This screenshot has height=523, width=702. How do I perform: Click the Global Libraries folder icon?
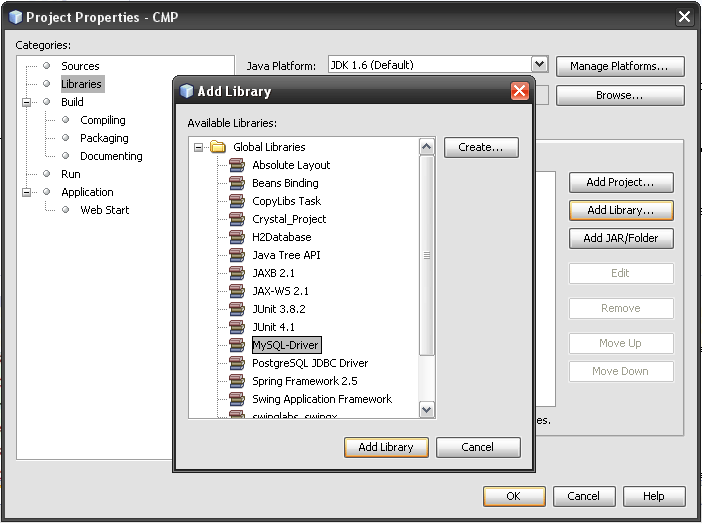point(217,147)
